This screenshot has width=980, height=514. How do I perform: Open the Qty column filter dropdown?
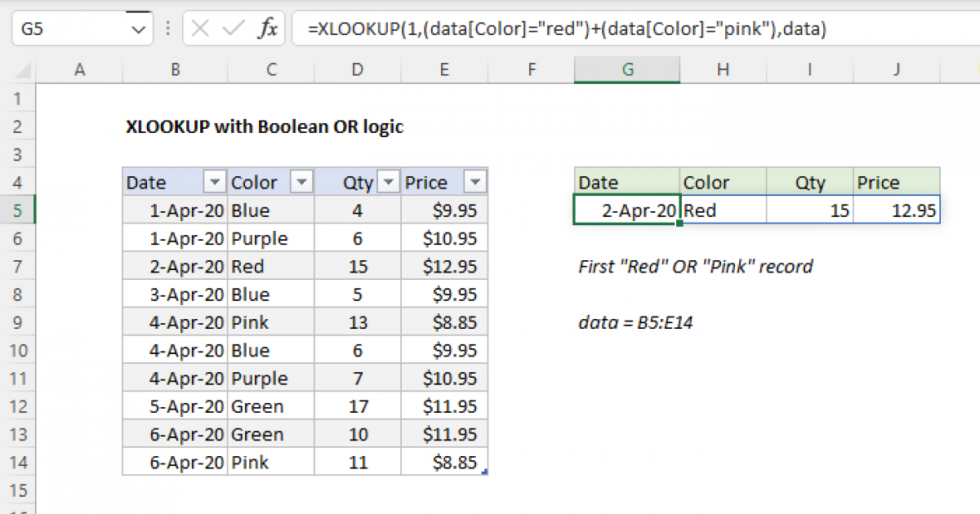click(x=389, y=182)
